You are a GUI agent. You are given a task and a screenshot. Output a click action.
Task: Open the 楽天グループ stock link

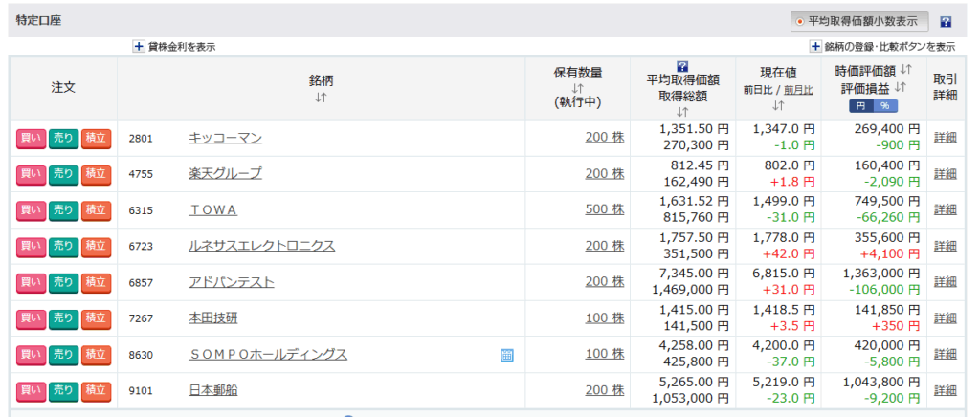225,173
